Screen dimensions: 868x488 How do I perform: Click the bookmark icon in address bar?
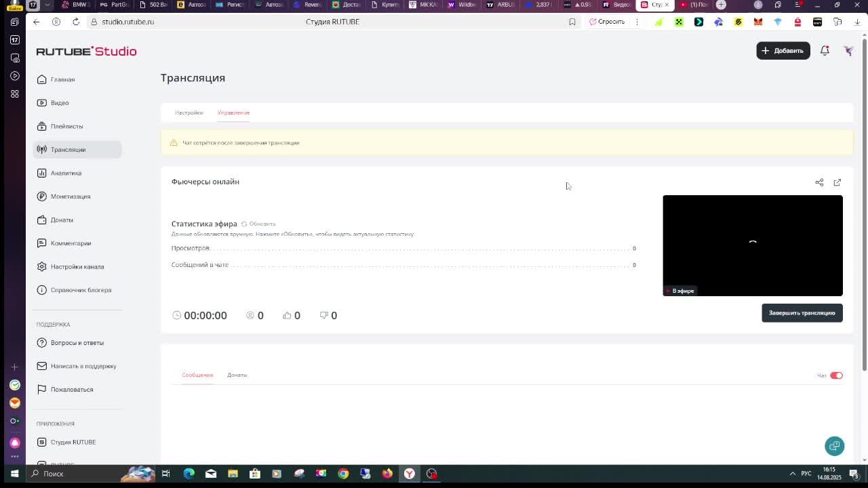572,22
